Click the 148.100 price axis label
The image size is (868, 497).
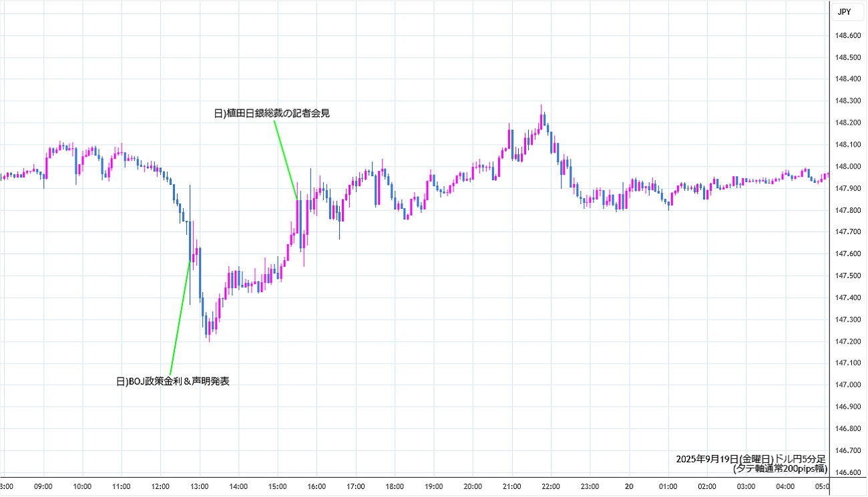tap(848, 144)
